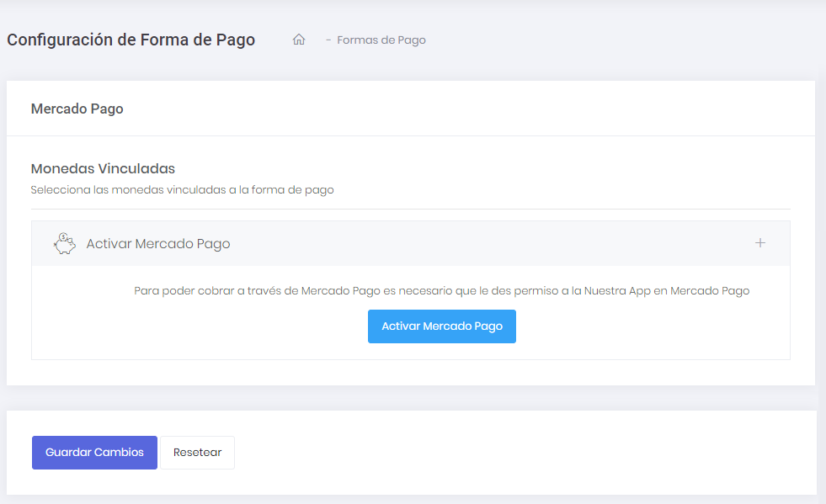826x504 pixels.
Task: Select the Mercado Pago card header
Action: point(77,109)
